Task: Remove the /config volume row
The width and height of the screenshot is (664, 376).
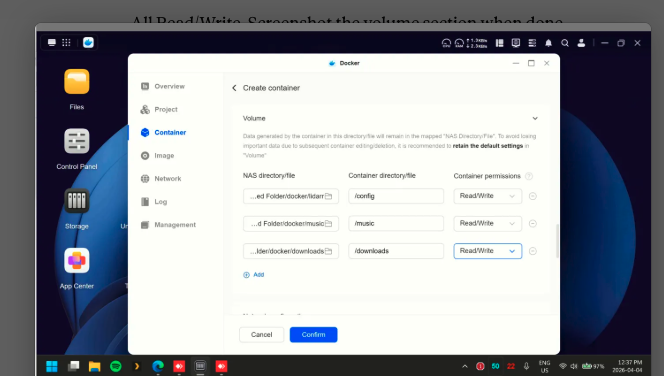Action: pos(533,196)
